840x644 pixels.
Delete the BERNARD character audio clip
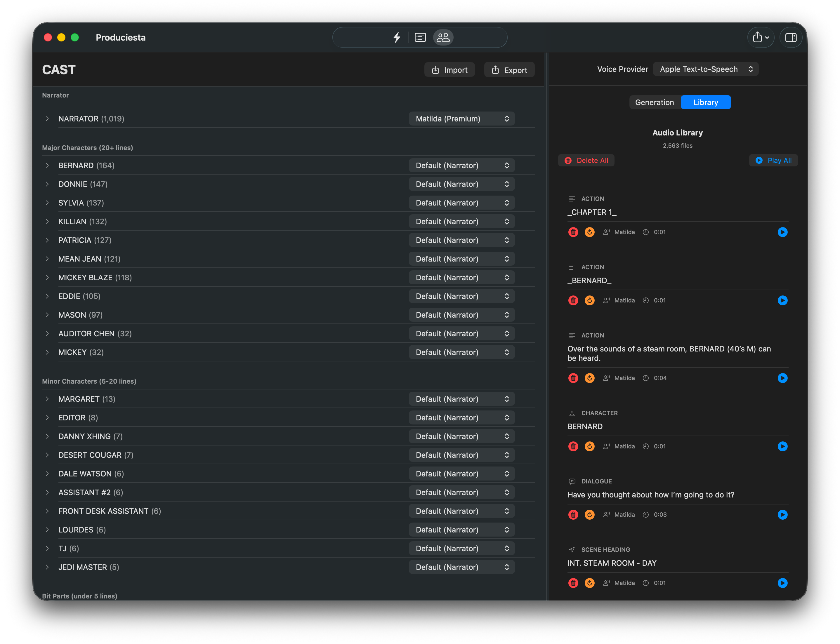pyautogui.click(x=573, y=446)
